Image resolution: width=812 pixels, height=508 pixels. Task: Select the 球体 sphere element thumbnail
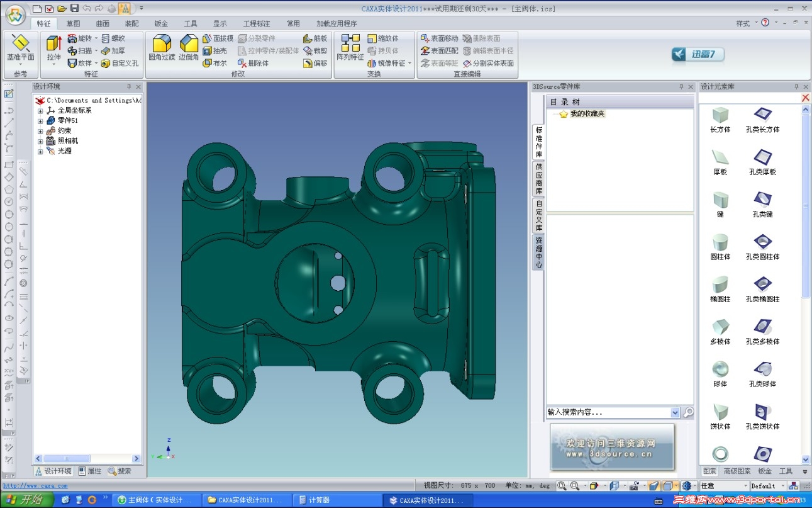coord(720,374)
